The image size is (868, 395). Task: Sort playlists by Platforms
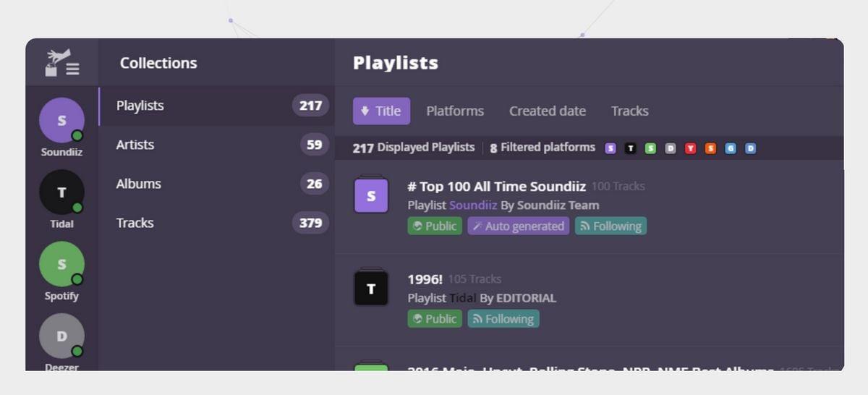(x=454, y=111)
